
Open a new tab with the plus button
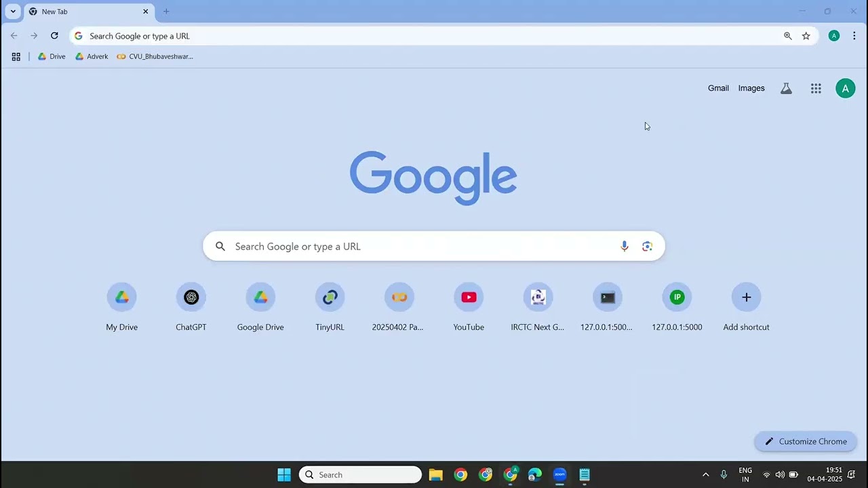pos(166,12)
